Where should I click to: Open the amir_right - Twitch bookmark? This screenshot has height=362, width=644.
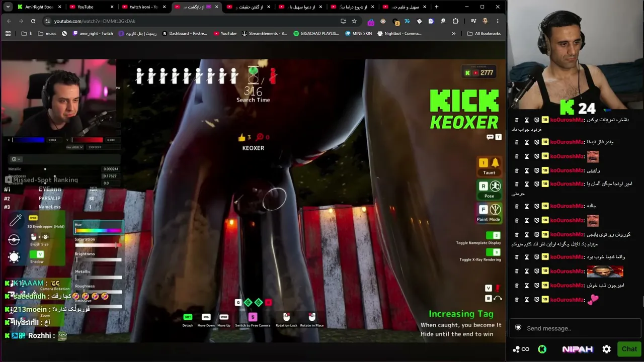(93, 34)
